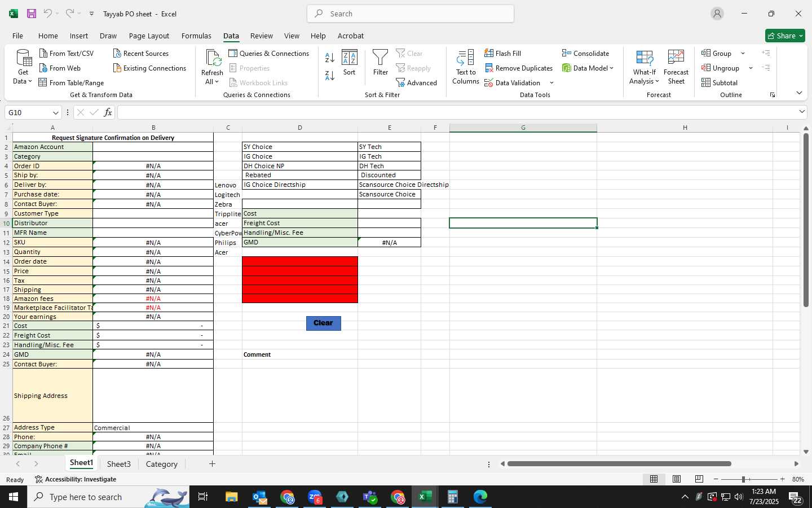Expand the Name Box dropdown
812x508 pixels.
click(x=55, y=112)
